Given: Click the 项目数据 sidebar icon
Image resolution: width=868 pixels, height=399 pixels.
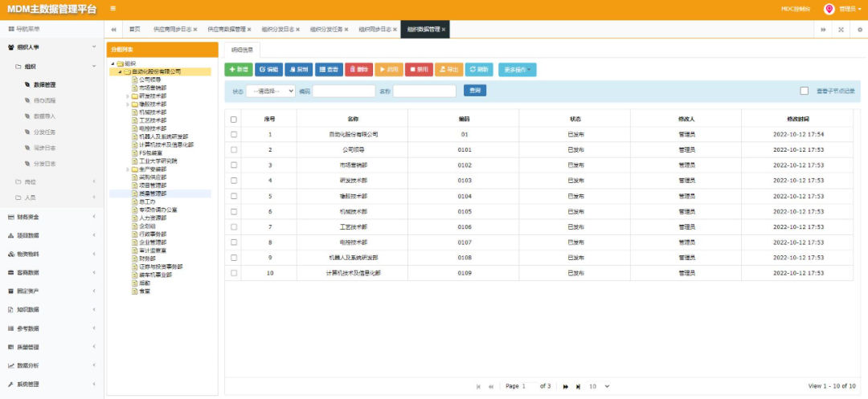Looking at the screenshot, I should coord(11,235).
